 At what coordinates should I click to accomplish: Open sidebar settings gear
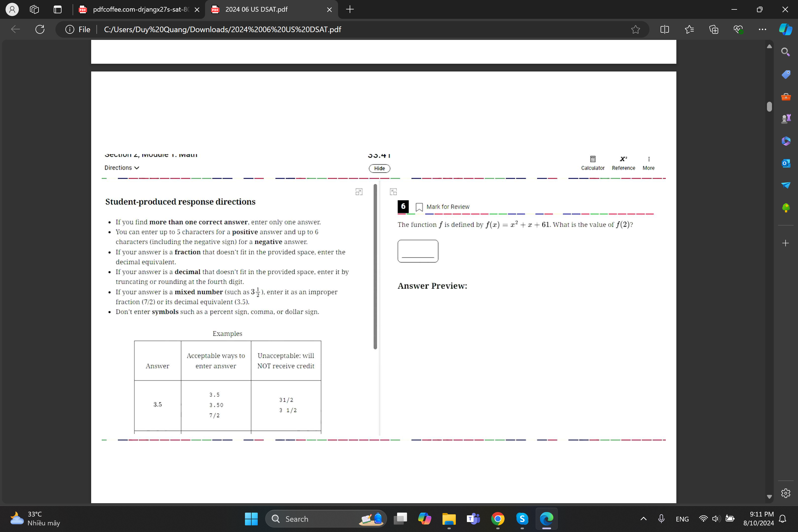point(786,493)
